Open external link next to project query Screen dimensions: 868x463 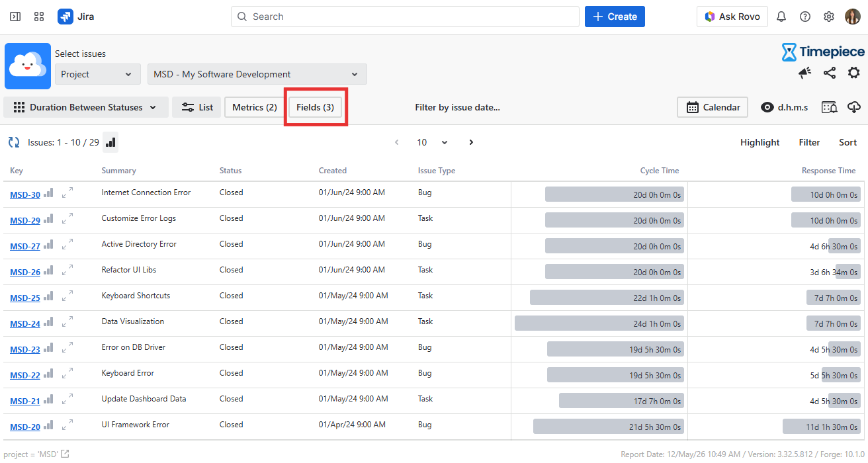(65, 454)
